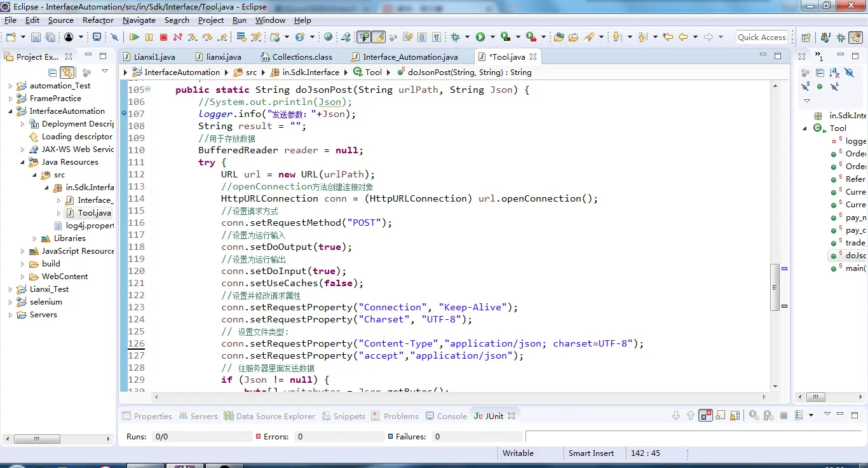
Task: Open the Run button dropdown arrow
Action: [x=492, y=38]
